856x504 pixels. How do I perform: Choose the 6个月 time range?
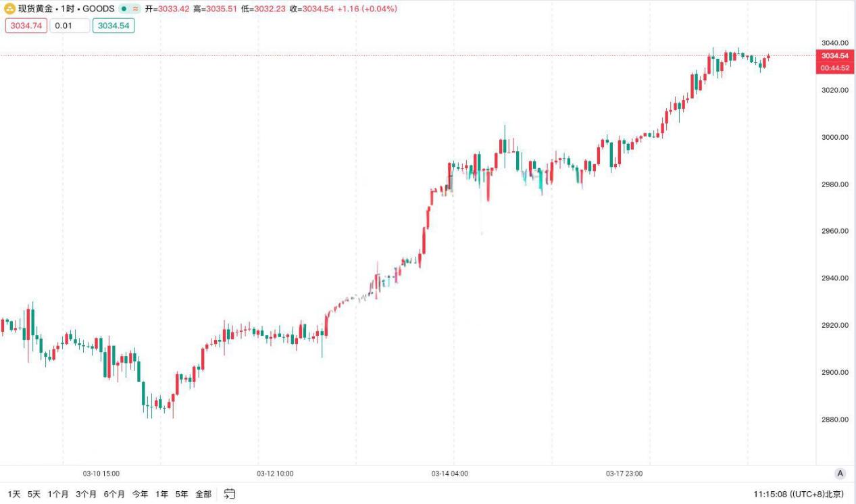pos(114,494)
